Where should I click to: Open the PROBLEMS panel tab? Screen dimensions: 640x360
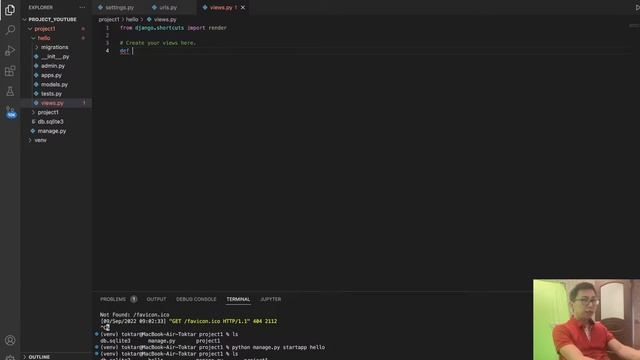(x=113, y=299)
